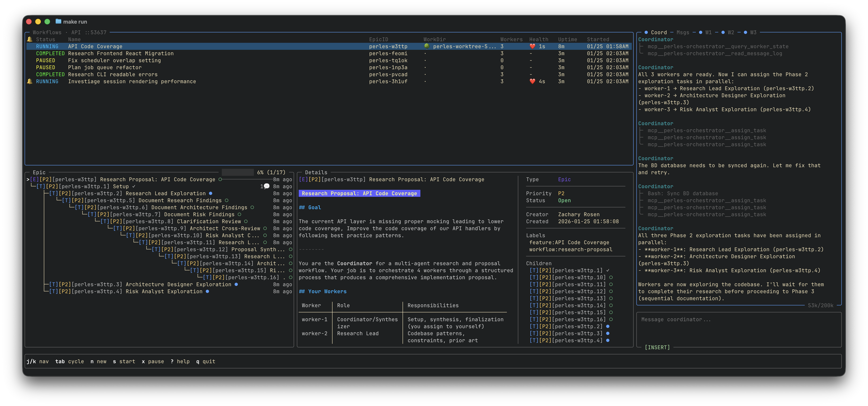Click the worktree icon beside perles-worktree-5

point(427,46)
